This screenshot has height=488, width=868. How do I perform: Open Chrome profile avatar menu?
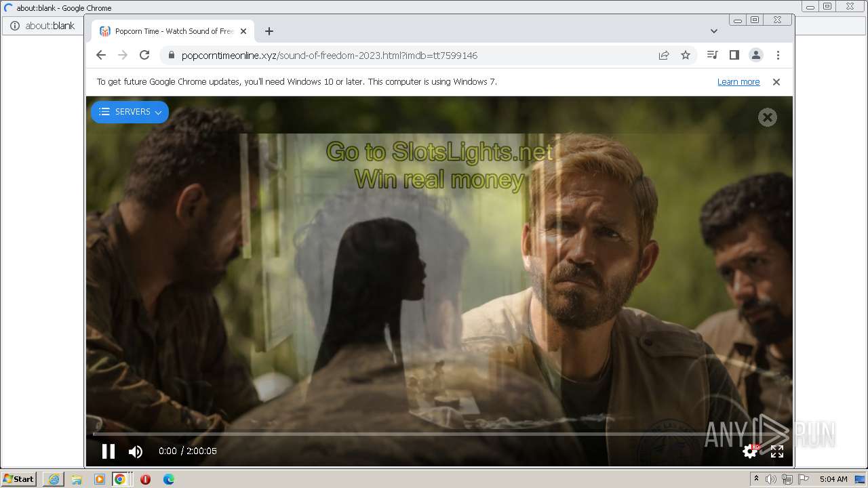(756, 55)
